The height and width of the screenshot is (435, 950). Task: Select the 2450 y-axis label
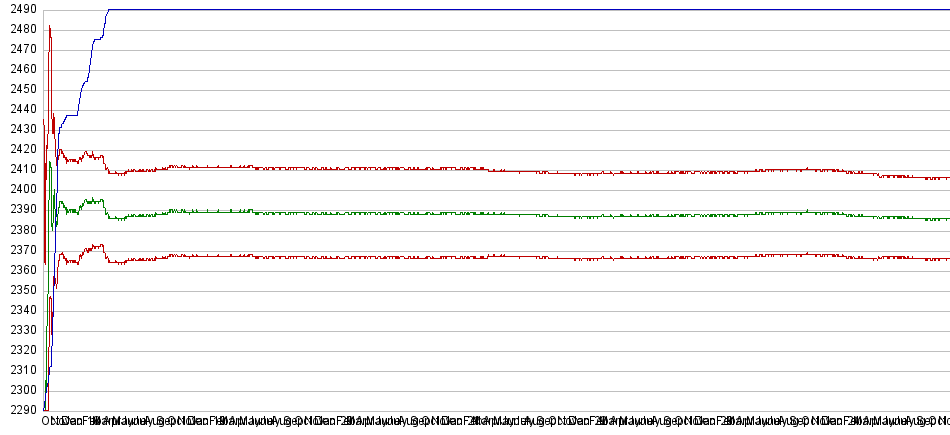(20, 89)
